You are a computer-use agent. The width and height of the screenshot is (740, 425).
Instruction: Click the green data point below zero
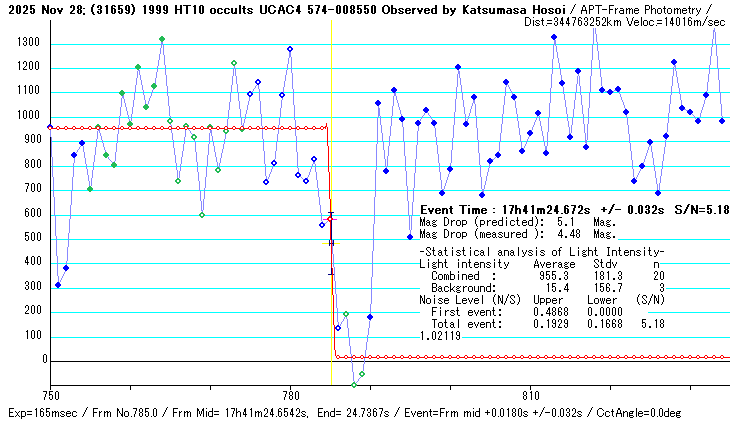click(354, 385)
